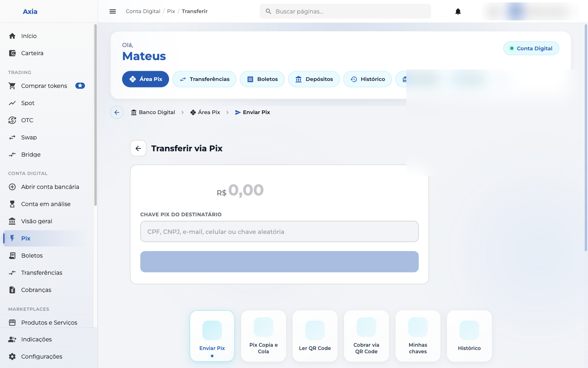Switch to Transferências tab

(x=204, y=79)
